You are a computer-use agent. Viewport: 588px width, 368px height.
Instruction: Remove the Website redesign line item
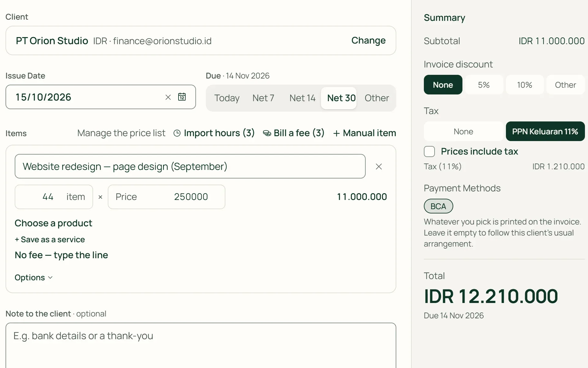click(379, 167)
